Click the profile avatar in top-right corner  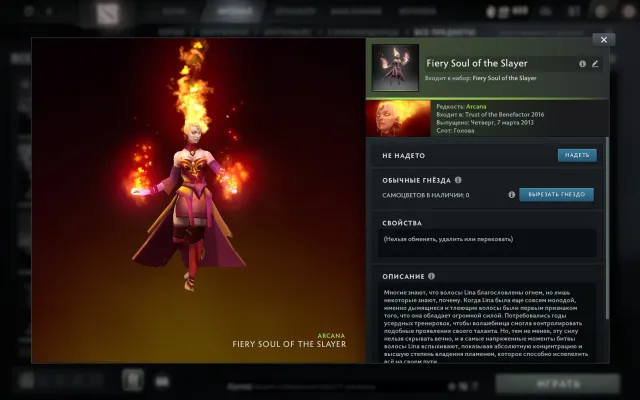click(x=629, y=11)
